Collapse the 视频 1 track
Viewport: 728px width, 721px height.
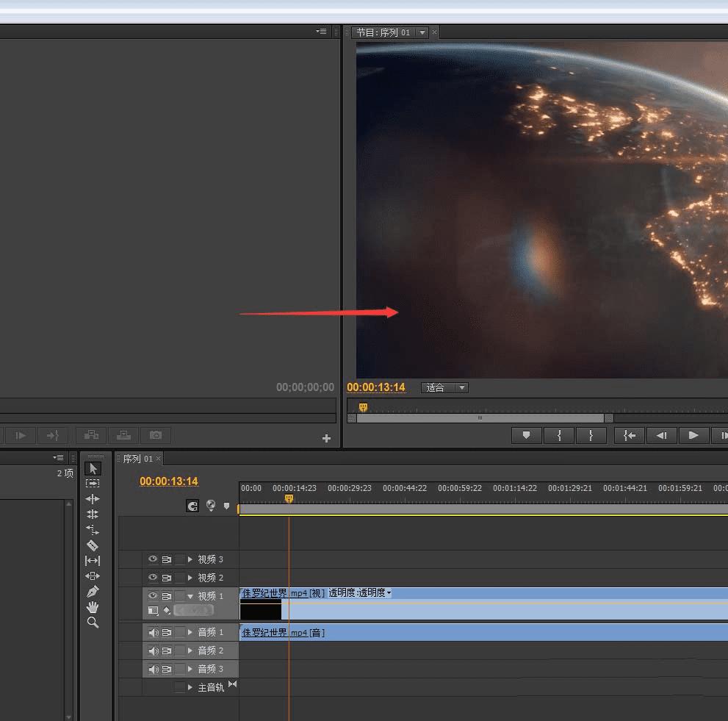(190, 596)
